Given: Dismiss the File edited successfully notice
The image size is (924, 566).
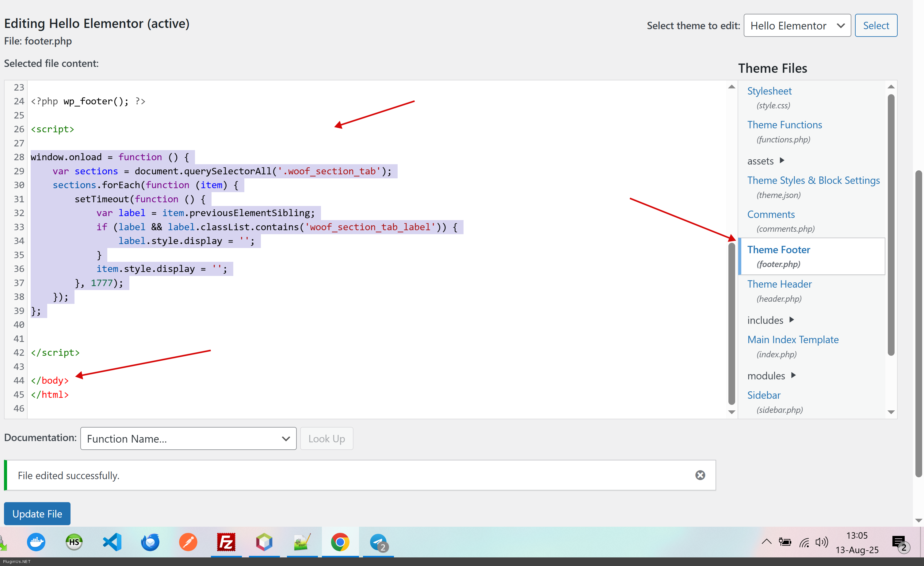Looking at the screenshot, I should coord(700,475).
